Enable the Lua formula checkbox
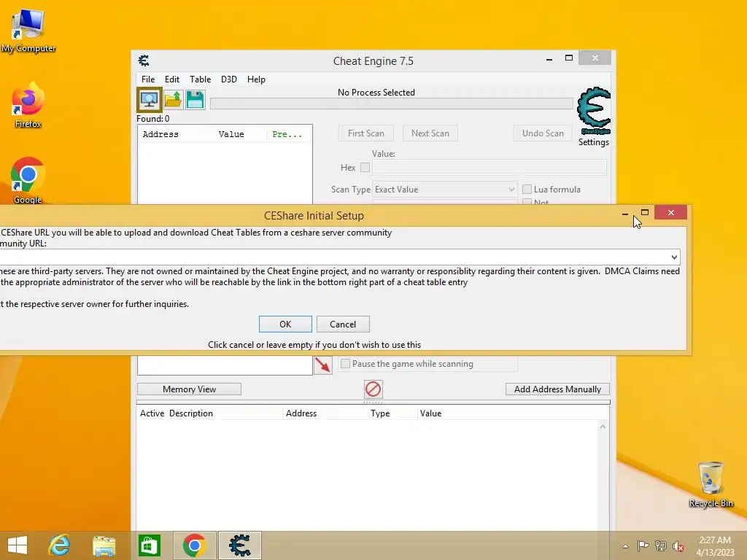747x560 pixels. point(527,189)
